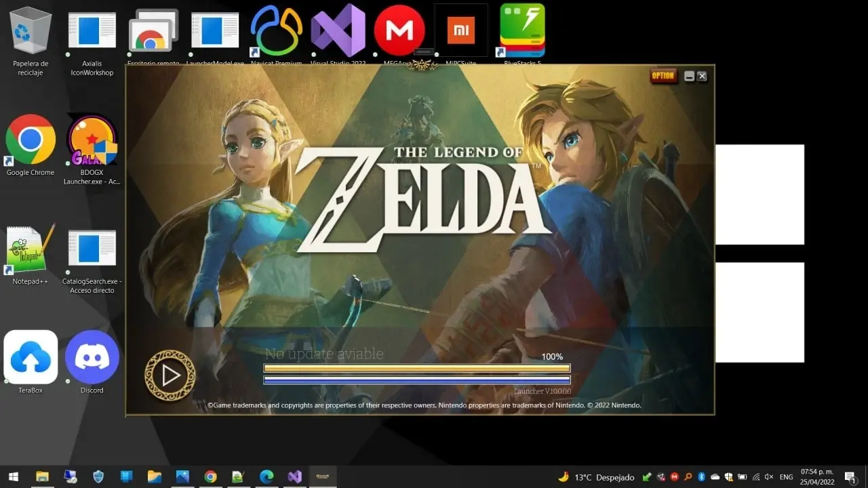Open File Explorer from the taskbar
Image resolution: width=868 pixels, height=488 pixels.
point(42,476)
